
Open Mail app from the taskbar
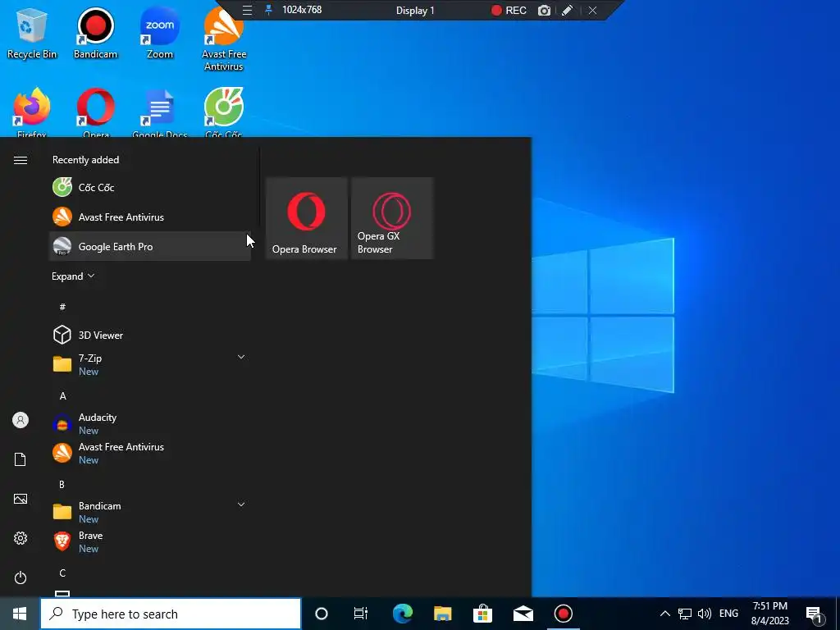pyautogui.click(x=523, y=614)
